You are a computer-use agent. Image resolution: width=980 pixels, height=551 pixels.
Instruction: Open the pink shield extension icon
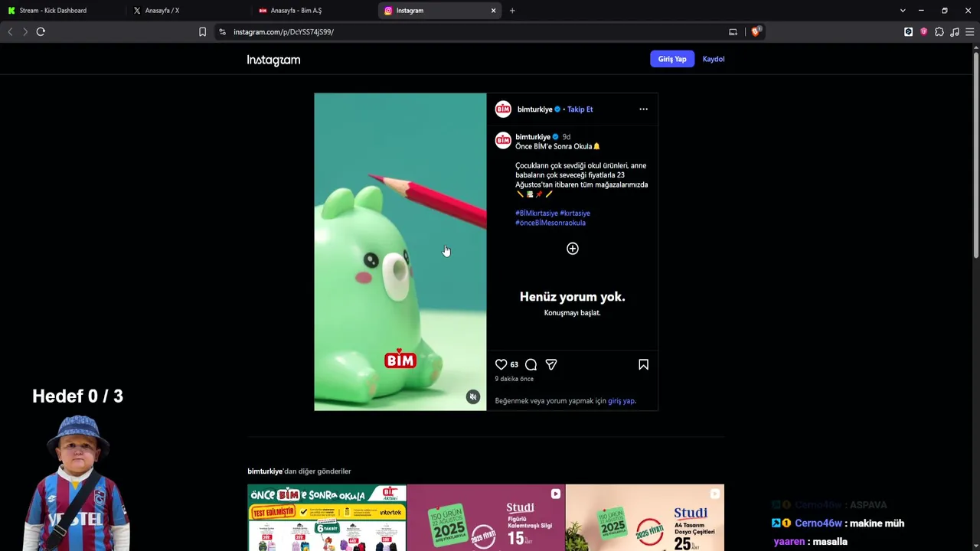click(923, 32)
